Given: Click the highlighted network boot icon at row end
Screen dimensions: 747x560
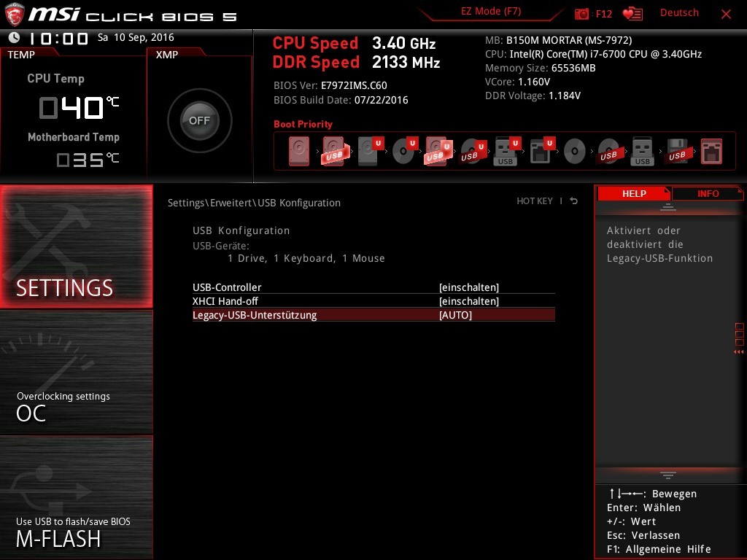Looking at the screenshot, I should 711,152.
